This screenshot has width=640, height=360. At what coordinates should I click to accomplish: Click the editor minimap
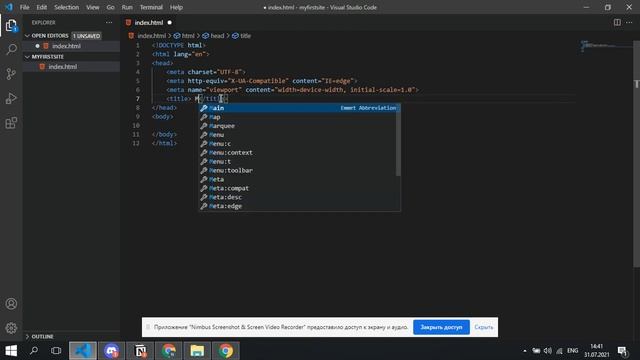pos(606,46)
